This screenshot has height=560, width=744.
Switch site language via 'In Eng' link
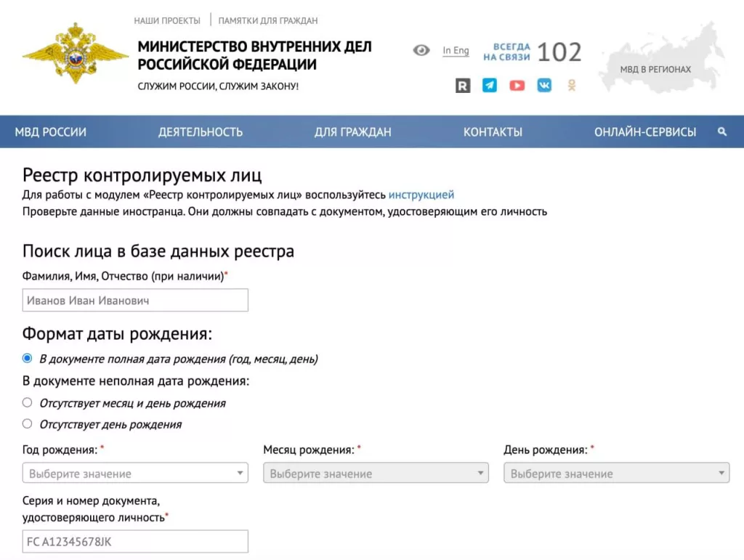pos(455,51)
